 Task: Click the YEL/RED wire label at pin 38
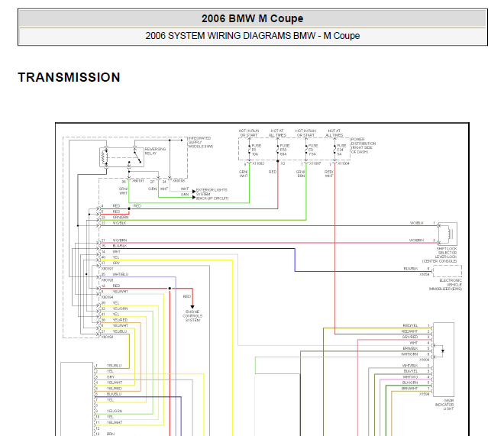click(120, 321)
